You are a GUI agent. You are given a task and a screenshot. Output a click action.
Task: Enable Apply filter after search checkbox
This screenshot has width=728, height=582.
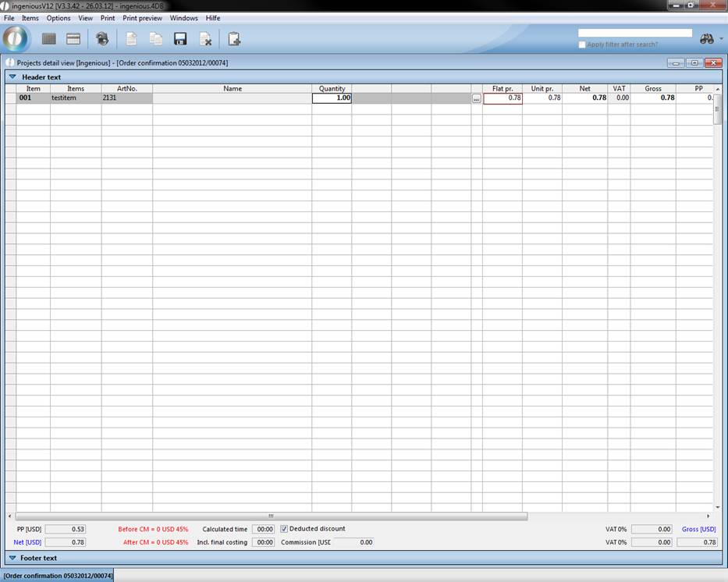click(x=582, y=44)
